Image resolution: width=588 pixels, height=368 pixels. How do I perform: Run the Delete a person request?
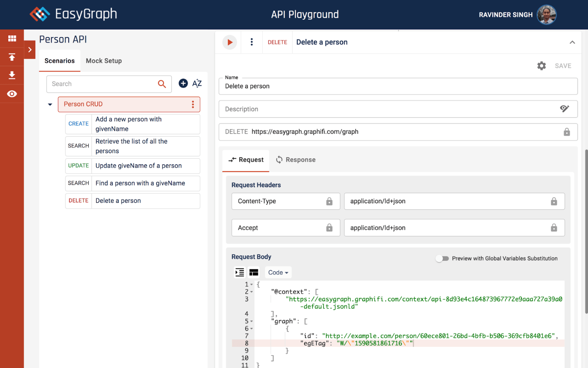point(230,42)
